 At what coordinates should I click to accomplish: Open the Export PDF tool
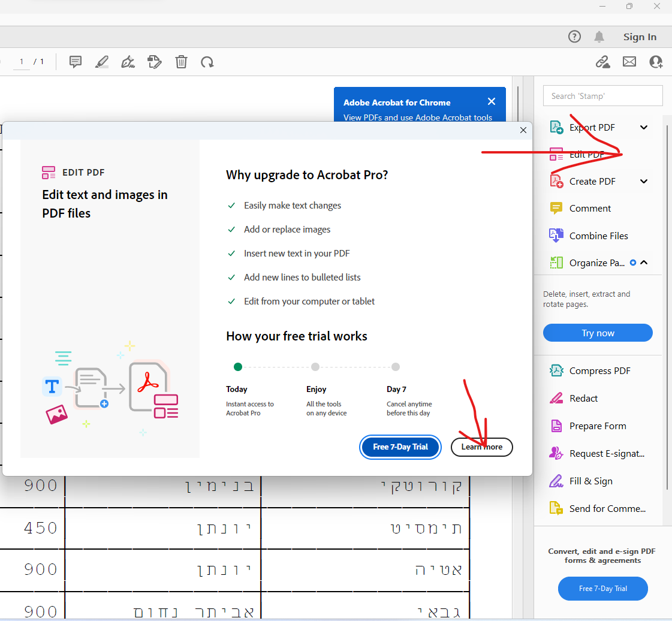592,127
